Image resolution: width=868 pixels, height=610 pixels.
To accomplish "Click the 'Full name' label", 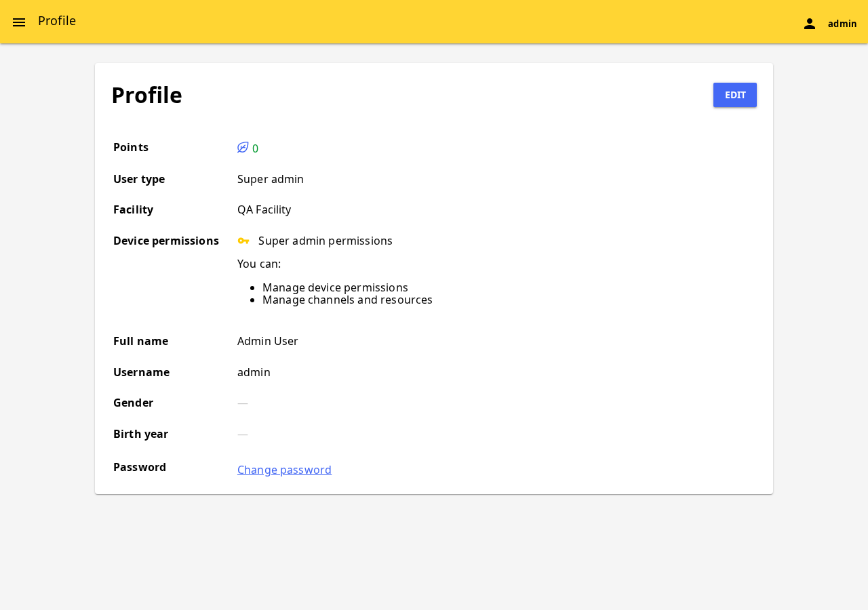I will 140,341.
